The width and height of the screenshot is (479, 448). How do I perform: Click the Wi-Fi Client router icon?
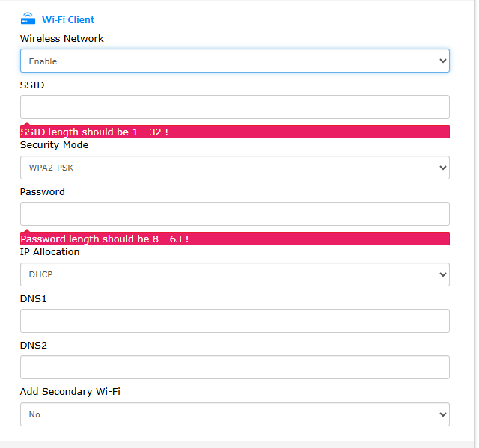28,19
